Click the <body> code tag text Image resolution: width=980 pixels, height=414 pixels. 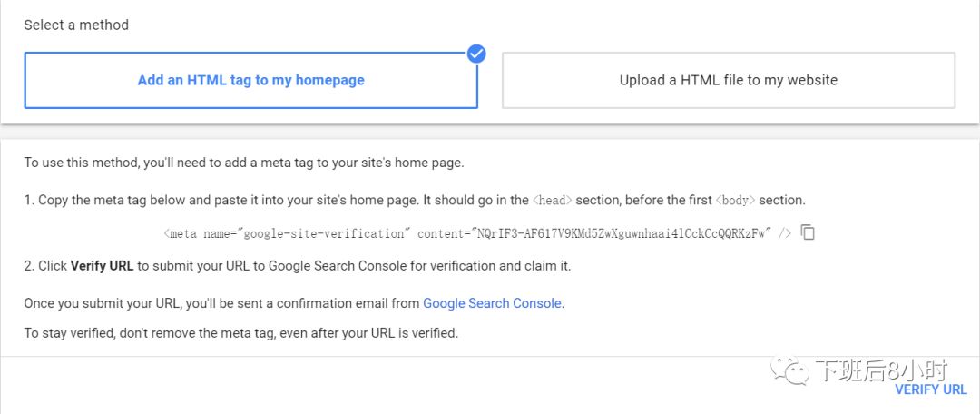pos(735,200)
